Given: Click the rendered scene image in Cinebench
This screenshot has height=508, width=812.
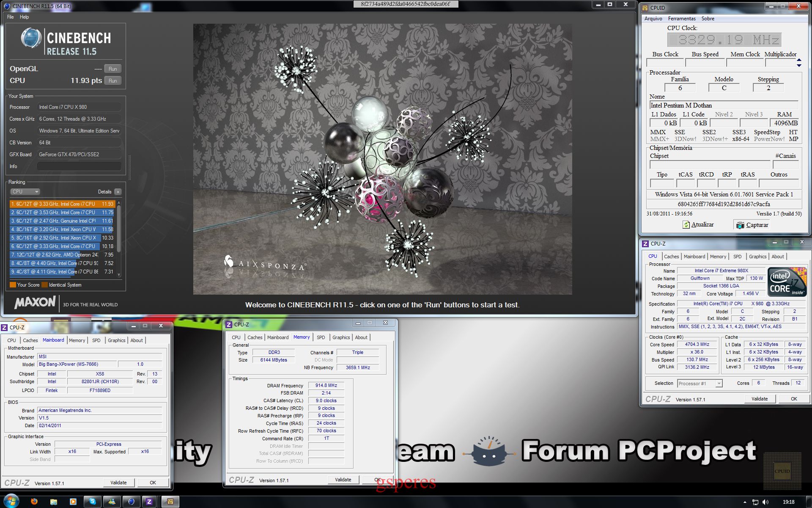Looking at the screenshot, I should pyautogui.click(x=383, y=159).
